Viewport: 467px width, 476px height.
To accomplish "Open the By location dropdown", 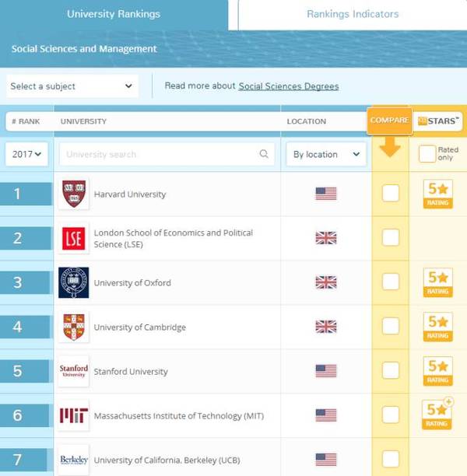I will [326, 154].
